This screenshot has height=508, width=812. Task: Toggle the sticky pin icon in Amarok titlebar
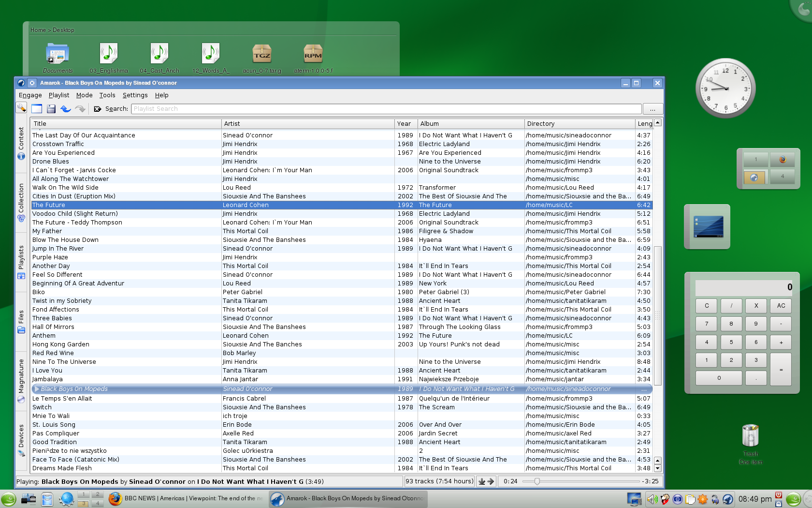[32, 83]
